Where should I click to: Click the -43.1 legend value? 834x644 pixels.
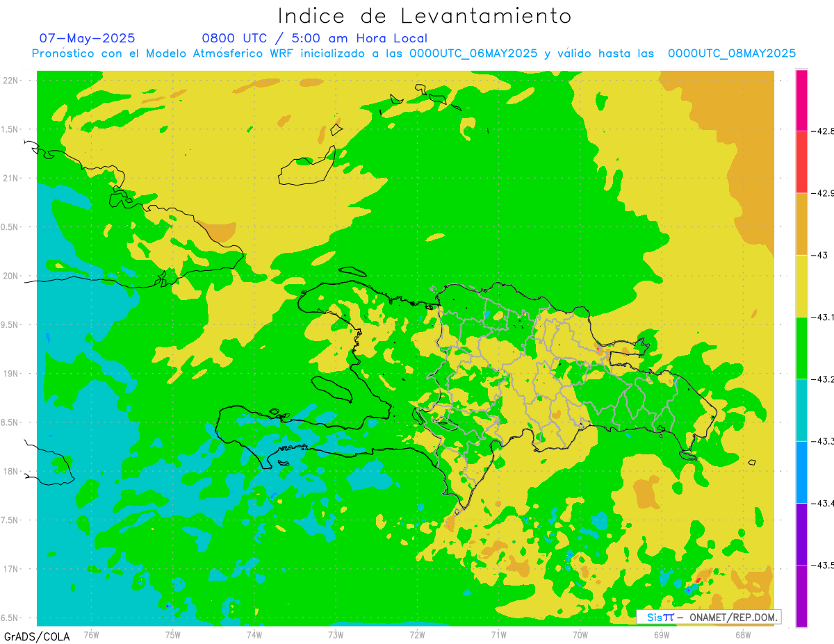pos(823,317)
